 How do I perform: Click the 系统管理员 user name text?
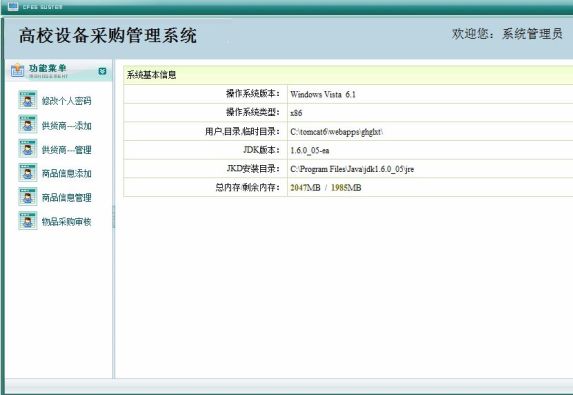[532, 34]
